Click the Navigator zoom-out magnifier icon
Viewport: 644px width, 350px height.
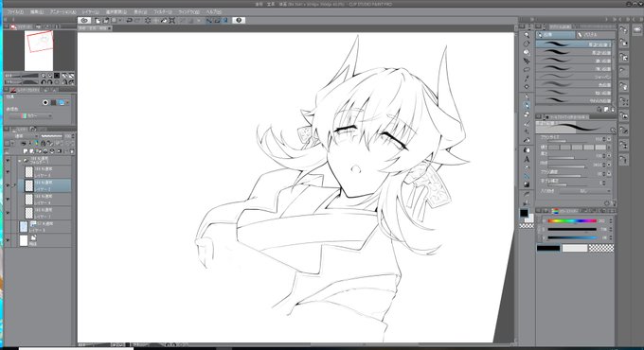pyautogui.click(x=44, y=76)
